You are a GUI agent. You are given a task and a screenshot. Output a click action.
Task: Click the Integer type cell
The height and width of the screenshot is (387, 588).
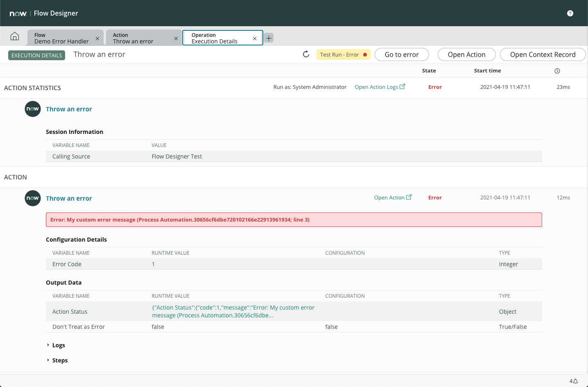(x=508, y=264)
